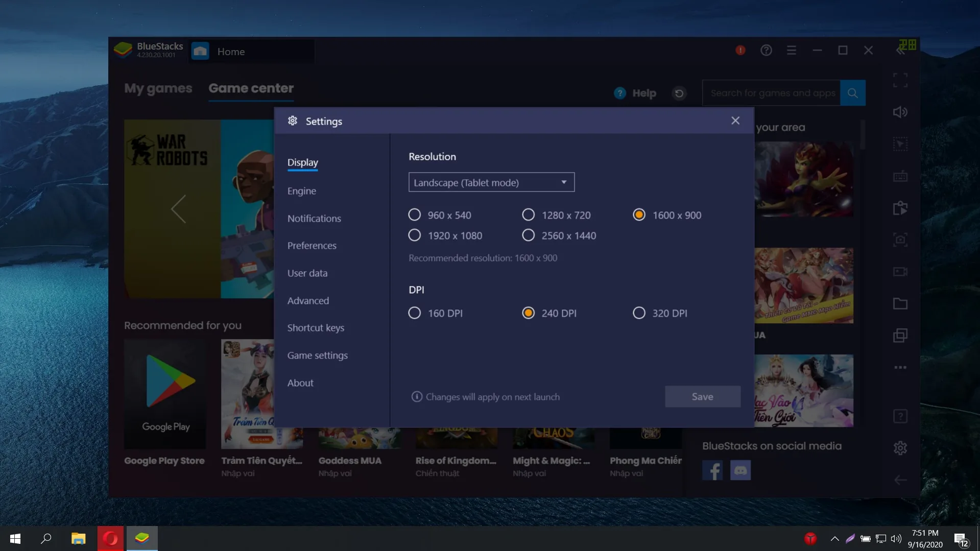Click previous arrow on War Robots banner

178,209
